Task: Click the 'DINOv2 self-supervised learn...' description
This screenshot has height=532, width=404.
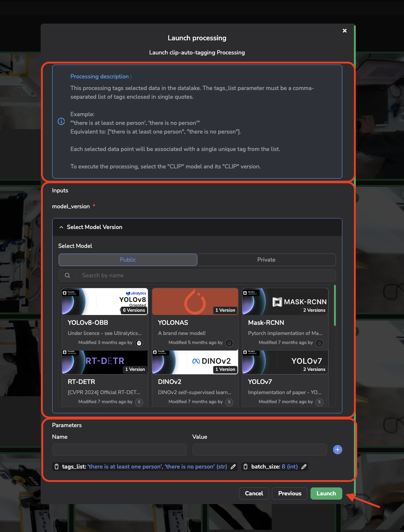Action: [195, 392]
